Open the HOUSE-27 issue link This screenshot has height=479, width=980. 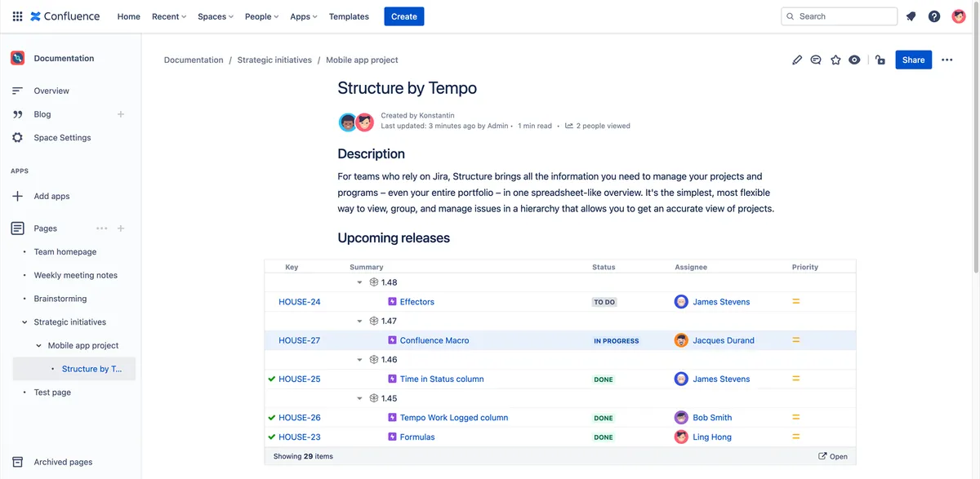[x=300, y=340]
